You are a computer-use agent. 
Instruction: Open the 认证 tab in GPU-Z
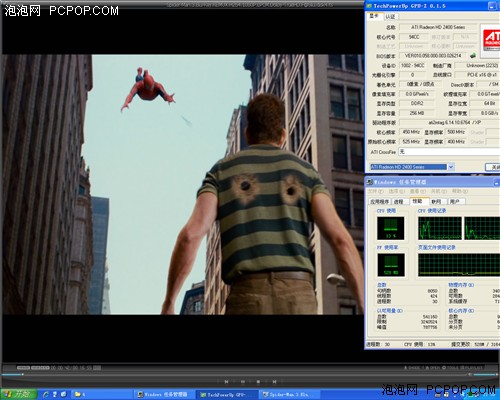tap(390, 16)
